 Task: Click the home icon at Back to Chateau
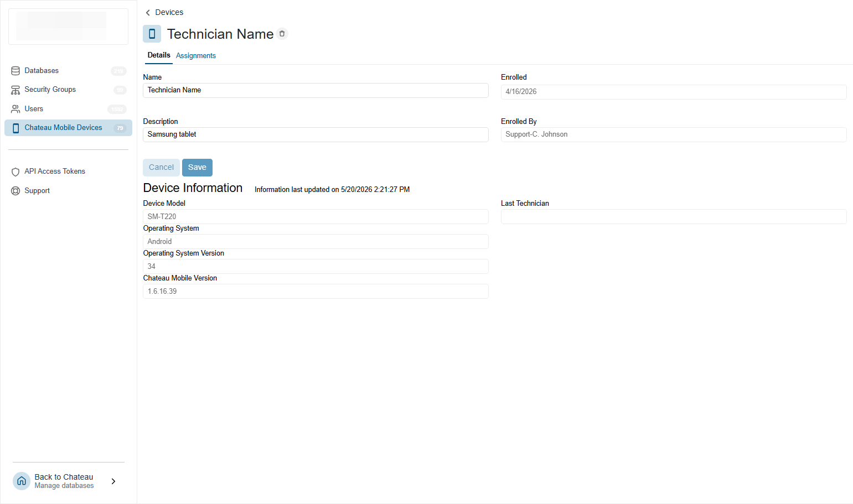tap(22, 481)
